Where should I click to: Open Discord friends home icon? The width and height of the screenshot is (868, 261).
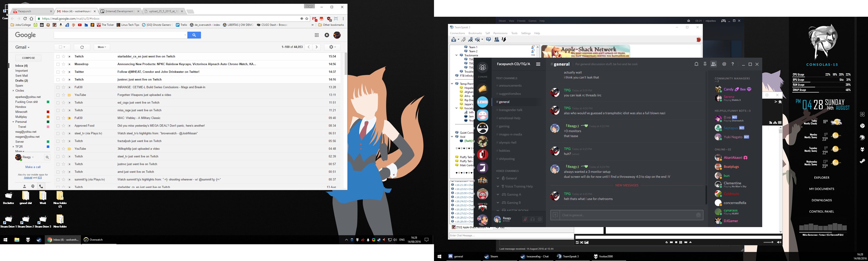click(x=483, y=67)
